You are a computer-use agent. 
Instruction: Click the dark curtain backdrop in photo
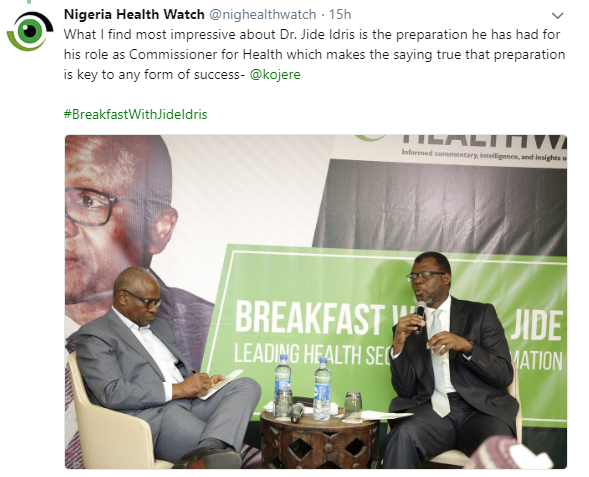tap(441, 205)
